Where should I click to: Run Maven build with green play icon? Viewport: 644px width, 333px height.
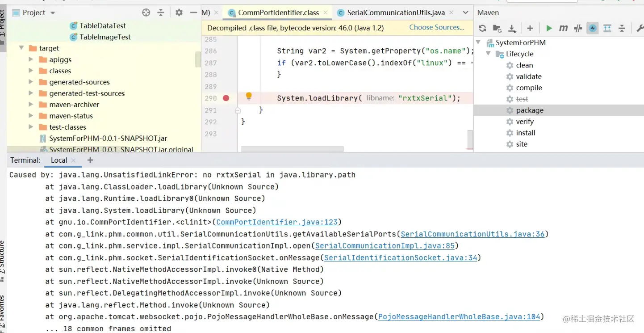coord(549,28)
